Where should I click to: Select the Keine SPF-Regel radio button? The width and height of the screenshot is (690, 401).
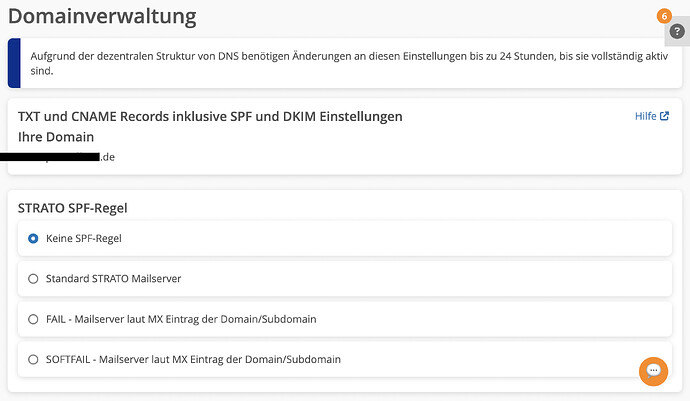[34, 238]
